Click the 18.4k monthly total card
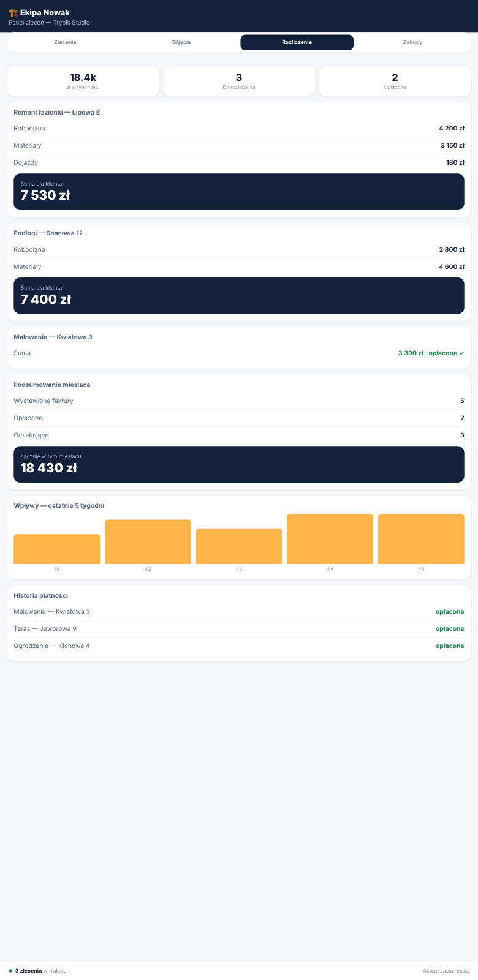The height and width of the screenshot is (980, 478). 83,81
